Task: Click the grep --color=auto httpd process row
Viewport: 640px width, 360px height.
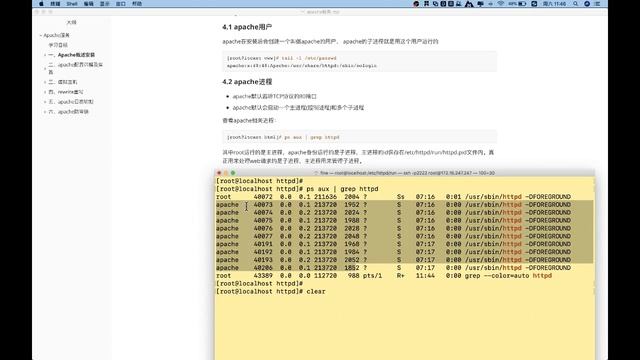Action: [x=384, y=276]
